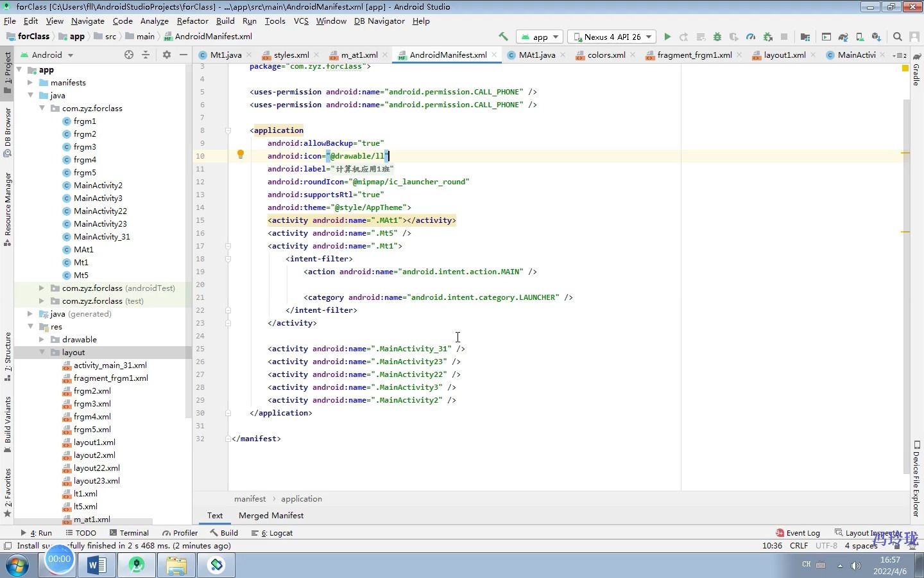Open Project panel gear settings
Viewport: 924px width, 578px height.
pos(167,55)
